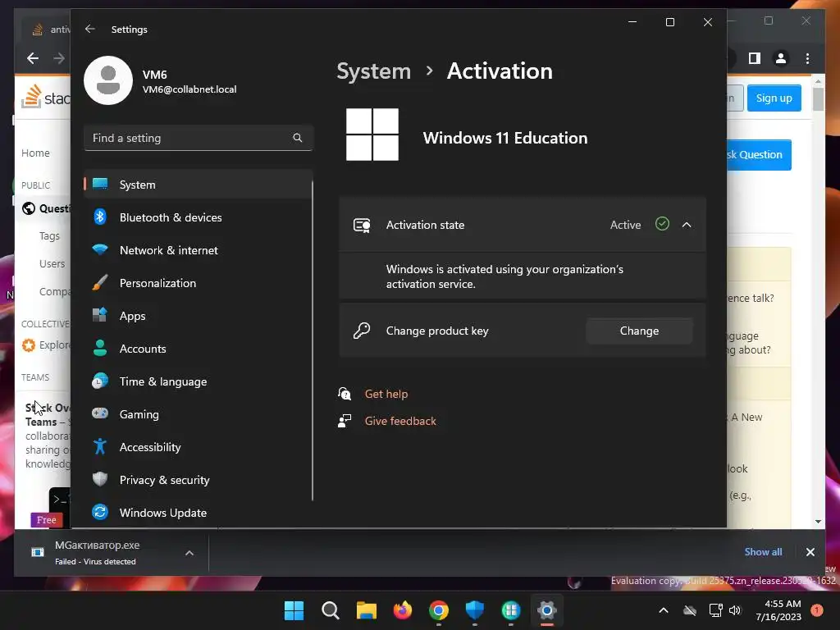This screenshot has width=840, height=630.
Task: Open the Settings gear in taskbar
Action: tap(547, 610)
